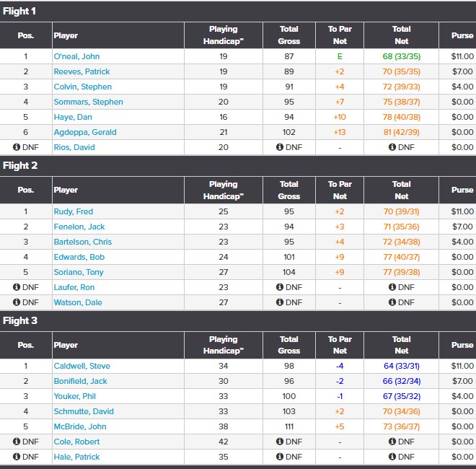Viewport: 476px width, 469px height.
Task: Click John O'neal's net score 68 (33/35)
Action: click(x=402, y=56)
